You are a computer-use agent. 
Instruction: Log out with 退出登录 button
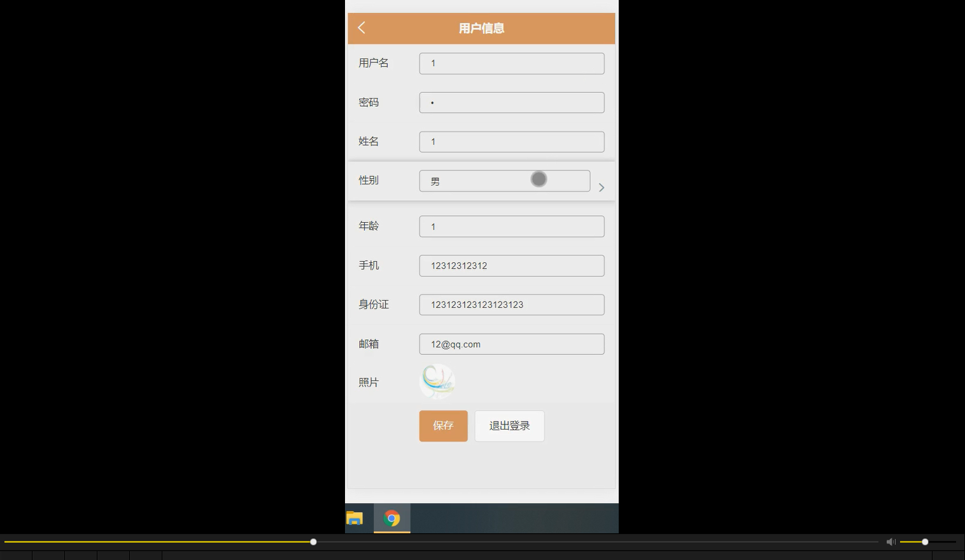click(x=509, y=426)
